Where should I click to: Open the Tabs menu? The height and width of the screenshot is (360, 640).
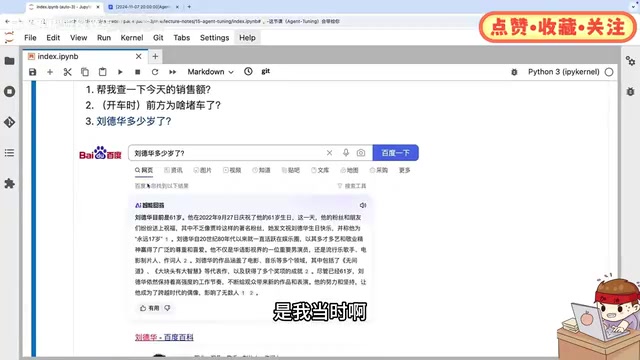tap(182, 38)
